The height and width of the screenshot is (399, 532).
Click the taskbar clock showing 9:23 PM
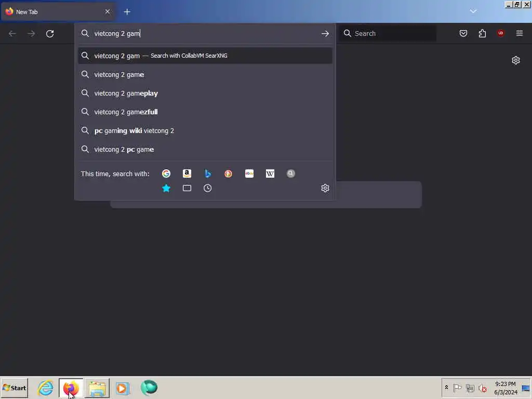point(506,388)
